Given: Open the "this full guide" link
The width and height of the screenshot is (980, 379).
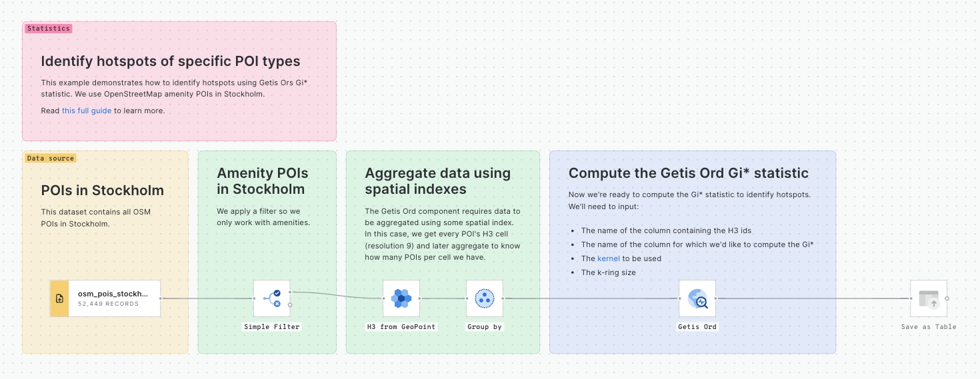Looking at the screenshot, I should coord(87,111).
